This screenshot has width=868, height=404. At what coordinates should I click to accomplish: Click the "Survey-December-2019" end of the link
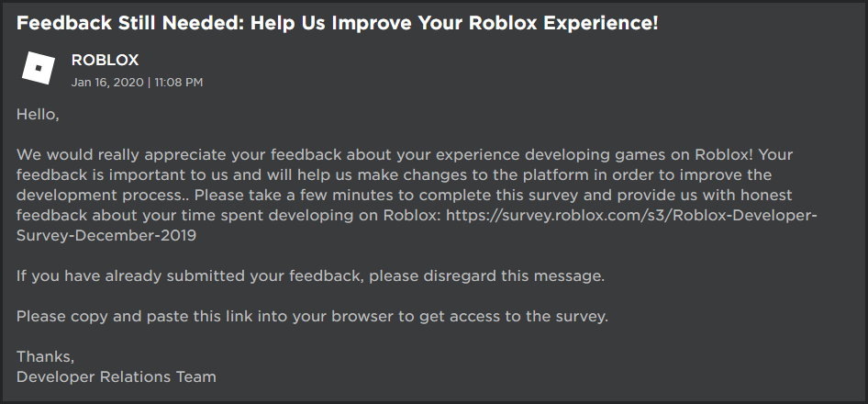[106, 234]
